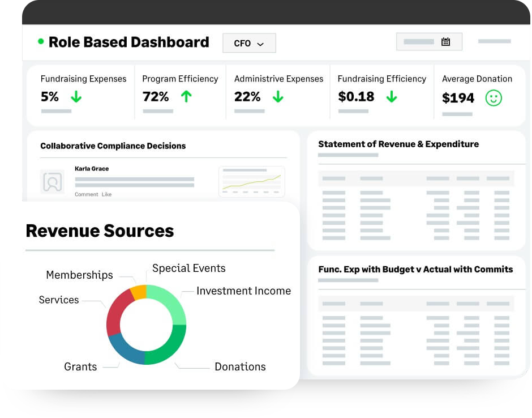This screenshot has width=532, height=418.
Task: Click the Special Events chart label
Action: 188,268
